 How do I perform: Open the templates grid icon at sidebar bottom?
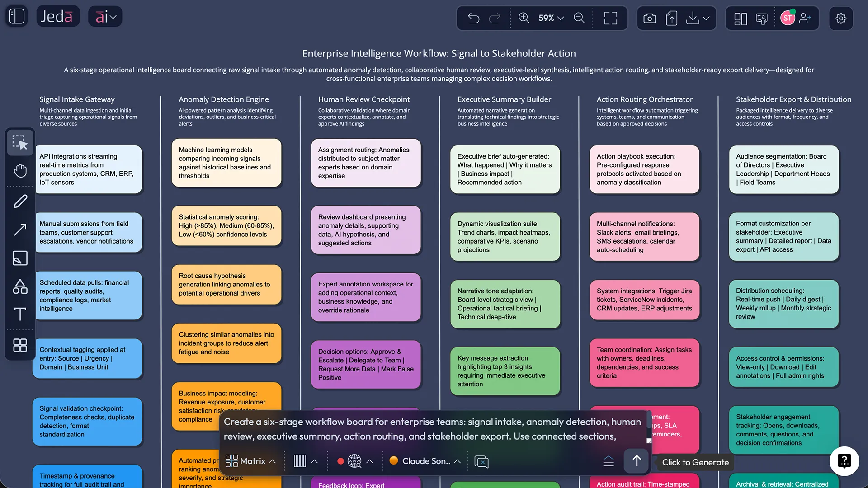[x=20, y=345]
